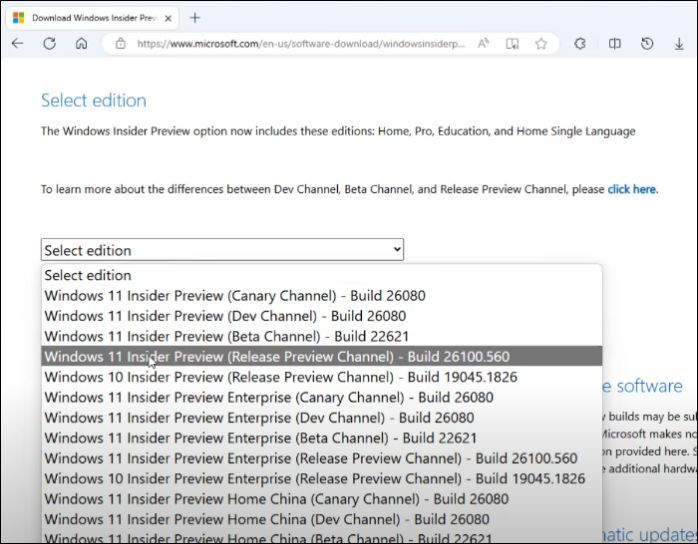Click the read aloud icon

483,44
